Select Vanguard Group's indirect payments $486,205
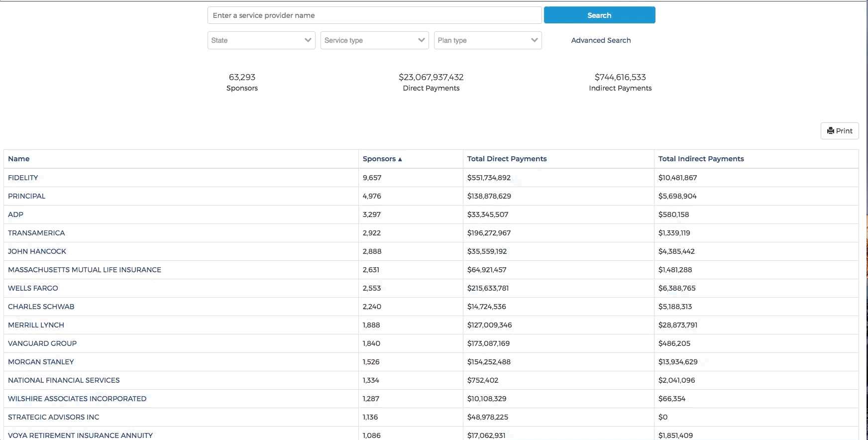The image size is (868, 440). point(674,343)
